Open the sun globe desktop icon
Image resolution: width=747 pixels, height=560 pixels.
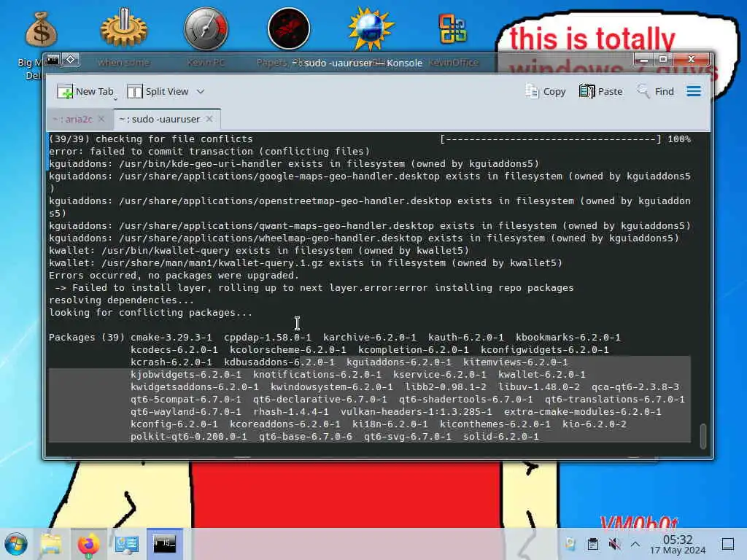point(371,28)
